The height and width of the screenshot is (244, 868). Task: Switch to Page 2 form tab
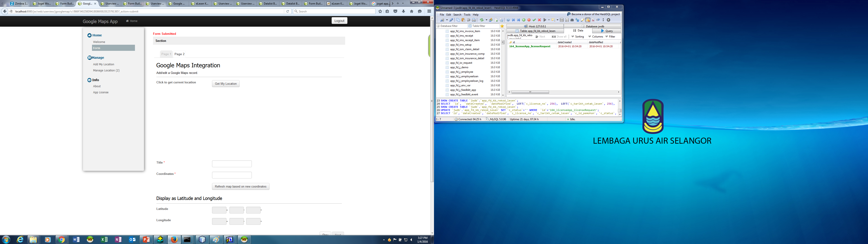pyautogui.click(x=179, y=54)
